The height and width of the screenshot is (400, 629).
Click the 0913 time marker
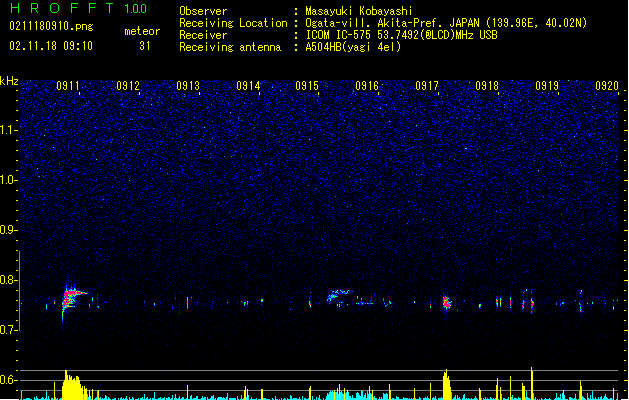pyautogui.click(x=188, y=85)
